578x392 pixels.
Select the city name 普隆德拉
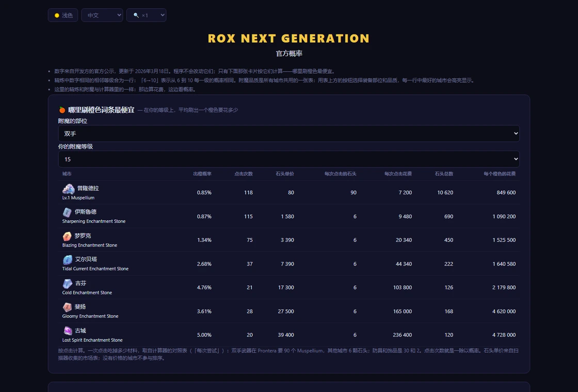coord(88,188)
